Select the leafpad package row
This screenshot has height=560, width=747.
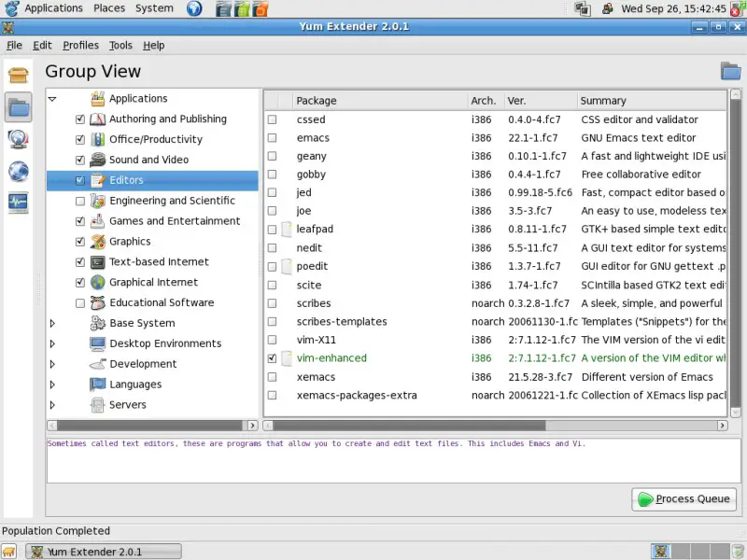click(496, 229)
